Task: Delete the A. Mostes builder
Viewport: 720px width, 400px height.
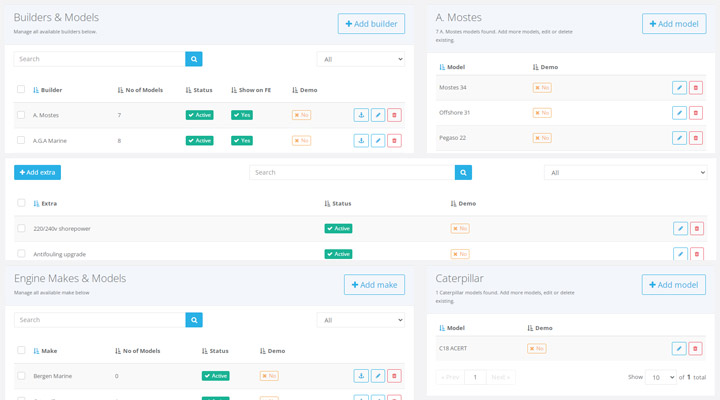Action: tap(394, 115)
